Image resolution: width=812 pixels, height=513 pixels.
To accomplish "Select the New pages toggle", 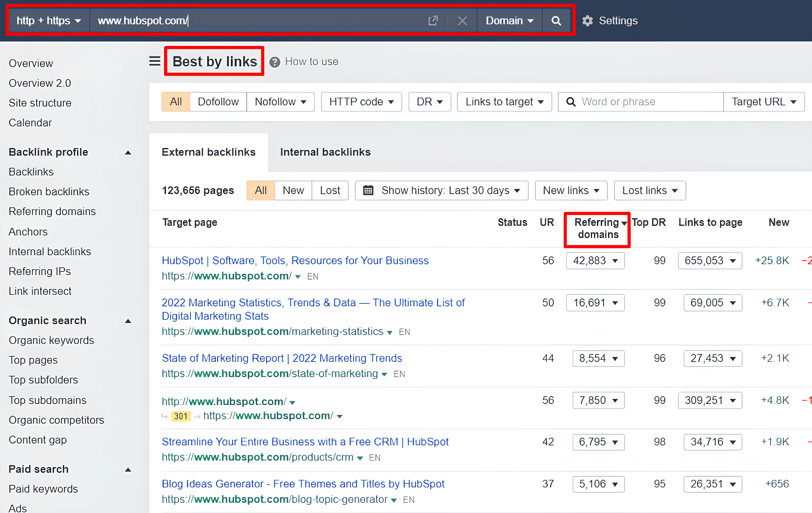I will [x=293, y=190].
